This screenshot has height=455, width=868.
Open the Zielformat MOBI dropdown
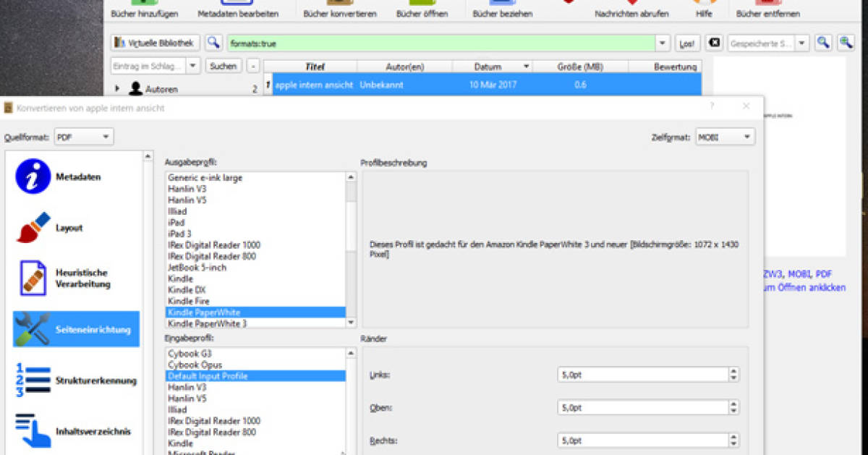[x=725, y=137]
